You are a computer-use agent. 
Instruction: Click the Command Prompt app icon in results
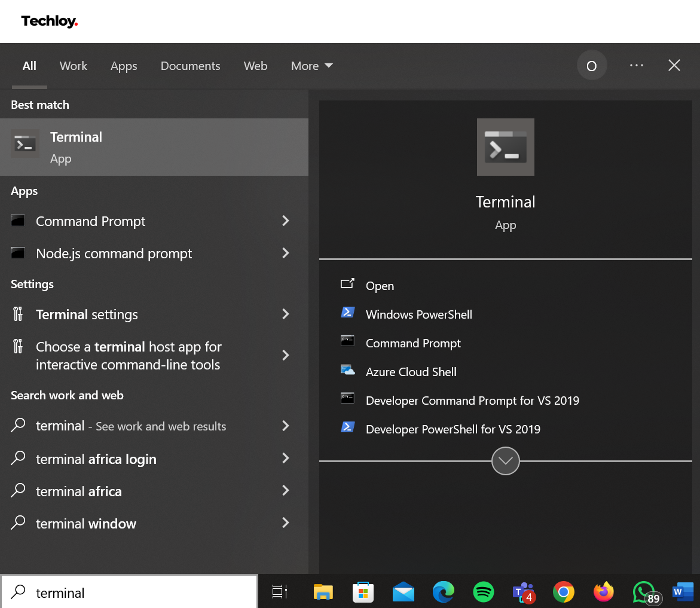coord(18,221)
